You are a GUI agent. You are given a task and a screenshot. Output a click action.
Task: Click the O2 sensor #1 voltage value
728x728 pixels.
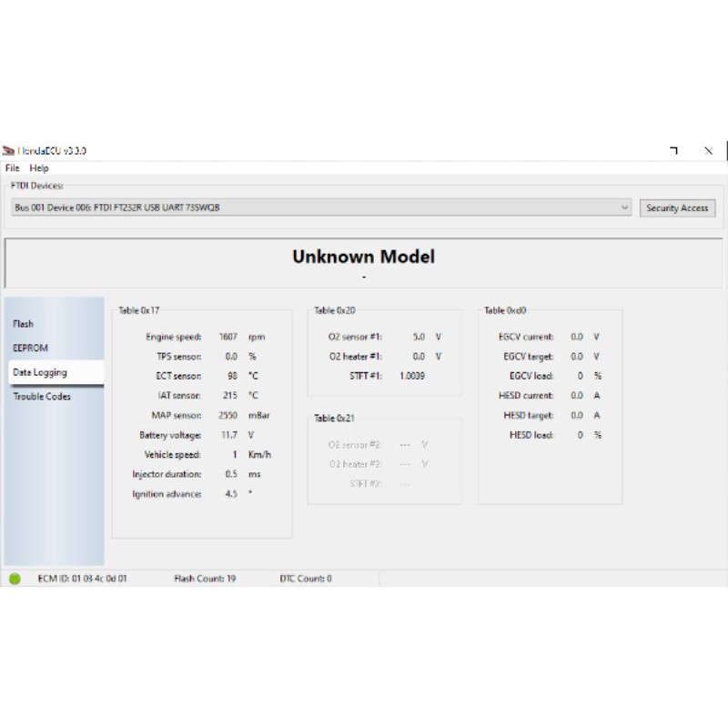pos(419,337)
